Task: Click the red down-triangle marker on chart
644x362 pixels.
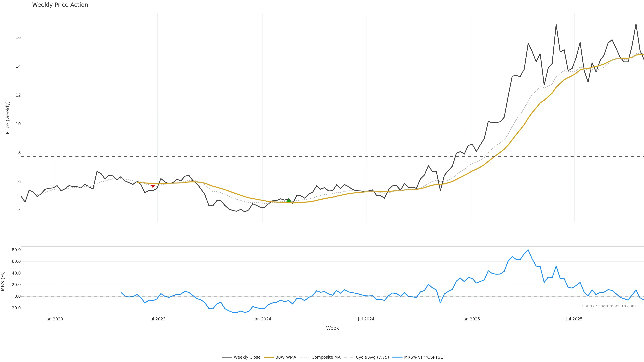Action: [x=153, y=186]
